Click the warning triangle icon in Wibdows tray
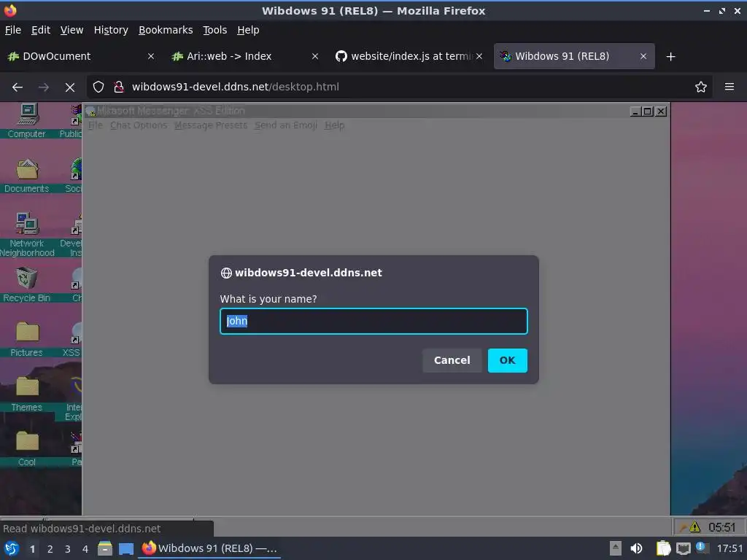The image size is (747, 560). click(695, 527)
